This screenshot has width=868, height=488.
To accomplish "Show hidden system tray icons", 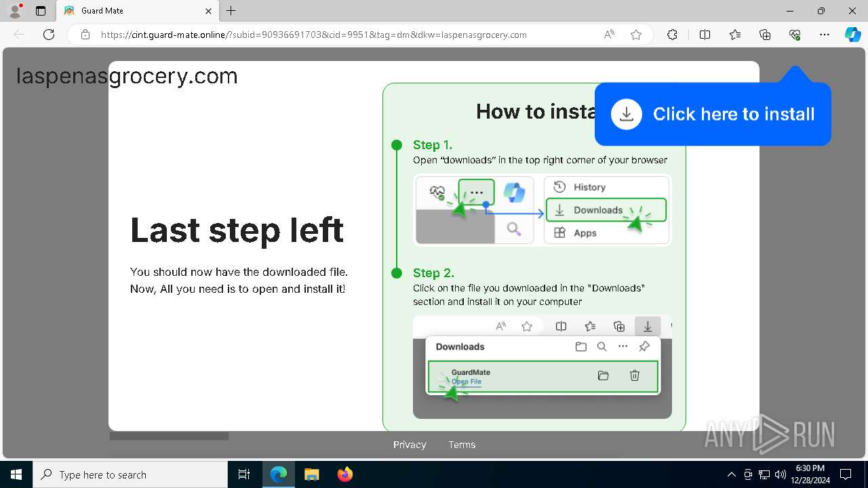I will pyautogui.click(x=731, y=474).
